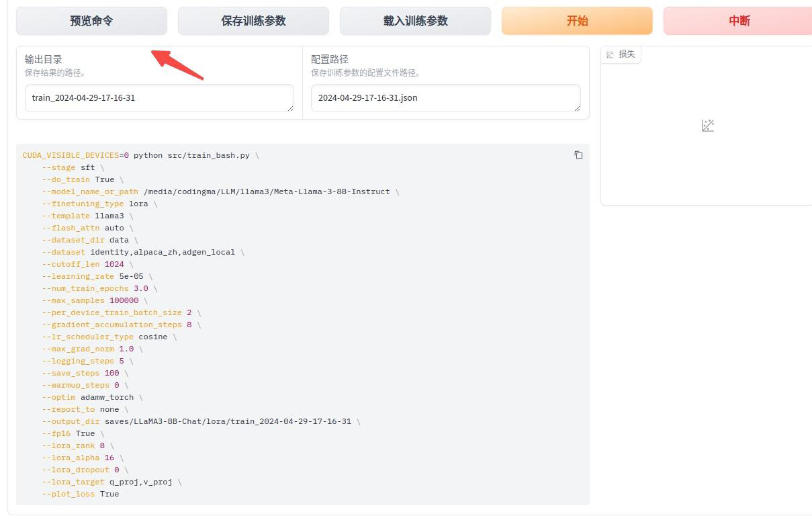Viewport: 812px width, 516px height.
Task: Click the --lora_target q_proj,v_proj line
Action: [x=111, y=482]
